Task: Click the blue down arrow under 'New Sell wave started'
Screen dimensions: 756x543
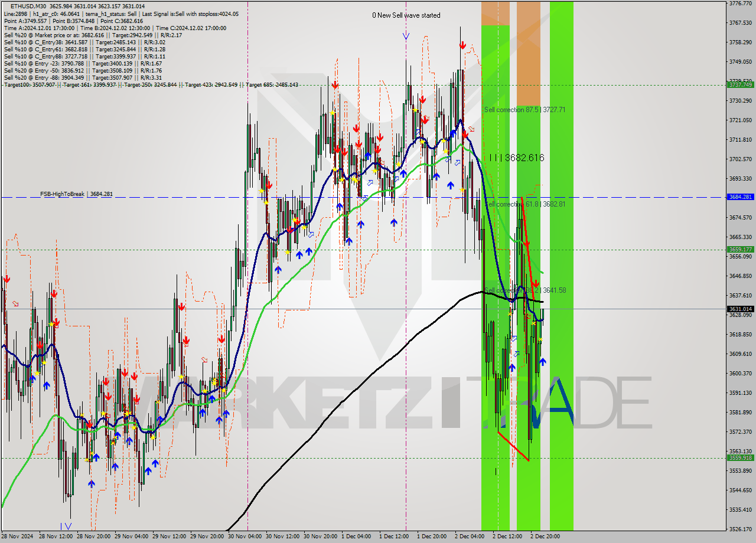Action: click(406, 36)
